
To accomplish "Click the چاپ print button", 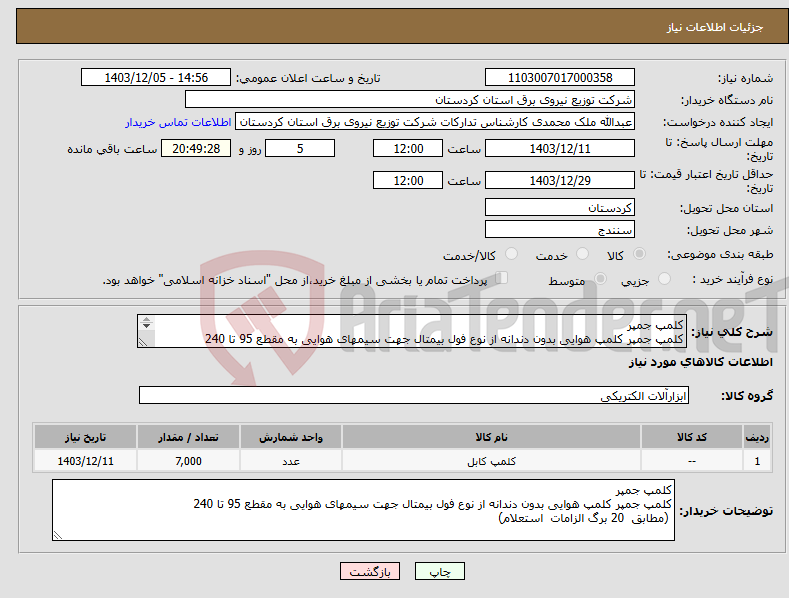I will point(440,571).
